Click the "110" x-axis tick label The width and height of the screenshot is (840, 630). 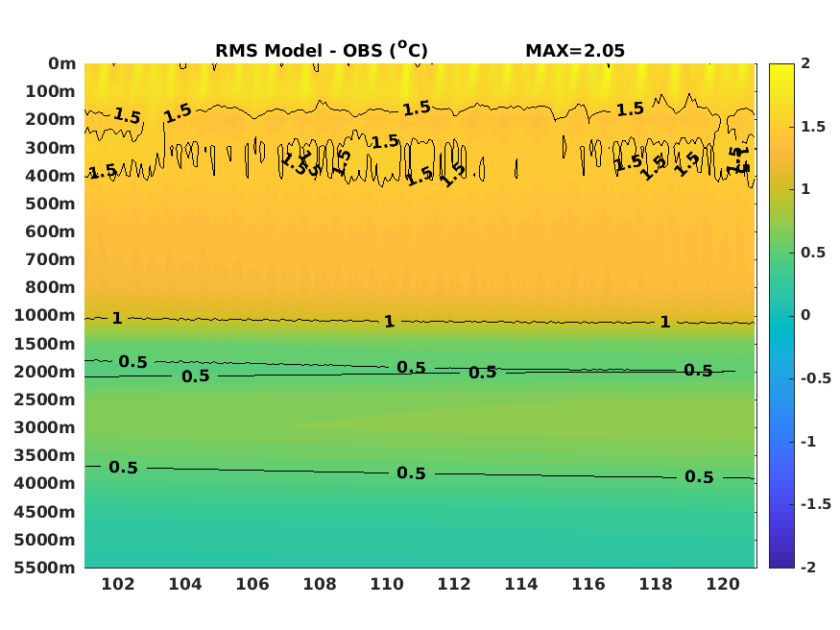tap(387, 584)
